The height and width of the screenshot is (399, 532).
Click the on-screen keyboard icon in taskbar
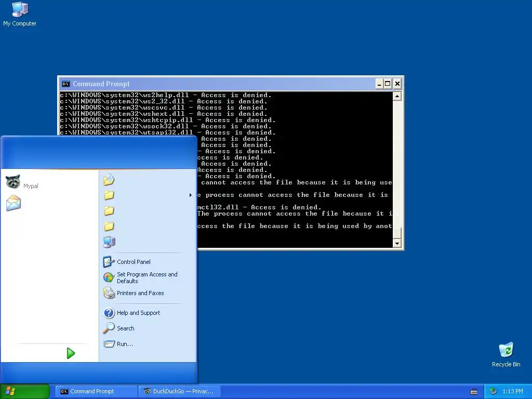tap(474, 392)
